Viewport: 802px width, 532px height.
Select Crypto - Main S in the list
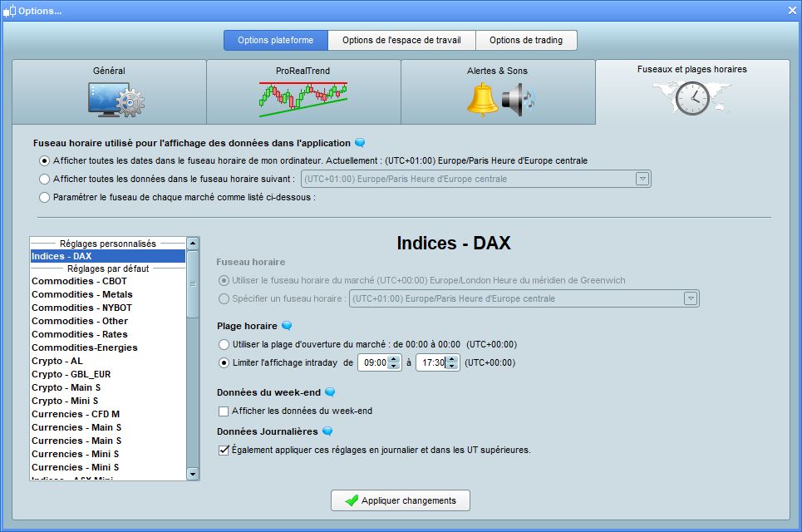[x=107, y=387]
